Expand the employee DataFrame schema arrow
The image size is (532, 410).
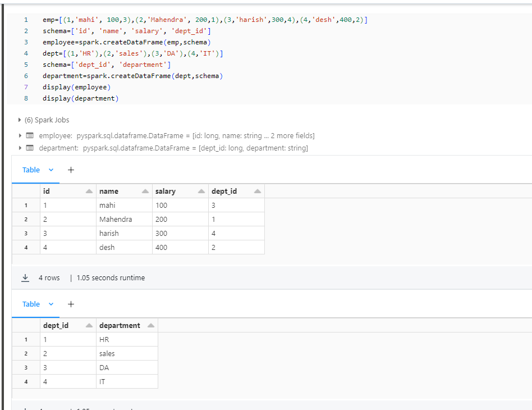point(20,135)
